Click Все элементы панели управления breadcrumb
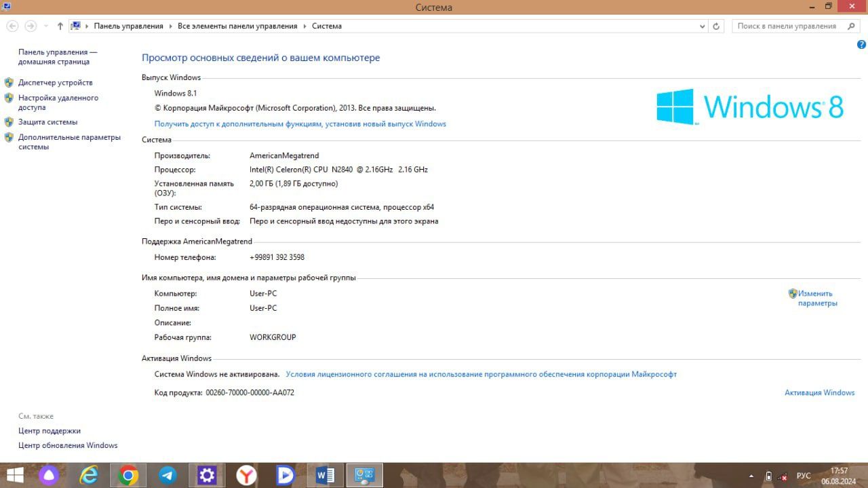Image resolution: width=868 pixels, height=488 pixels. click(x=237, y=26)
